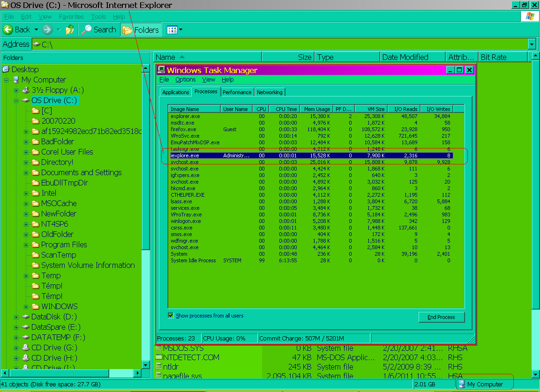Expand the 3½ Floppy (A:) node

(16, 90)
